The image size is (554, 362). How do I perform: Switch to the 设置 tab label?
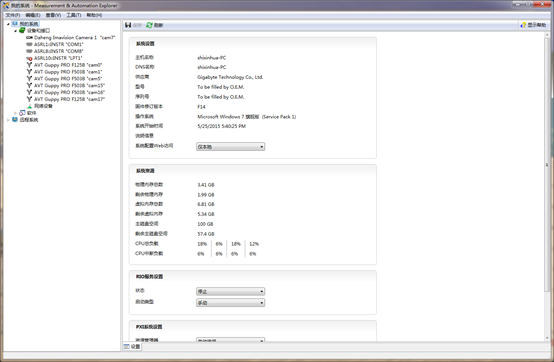pyautogui.click(x=136, y=347)
